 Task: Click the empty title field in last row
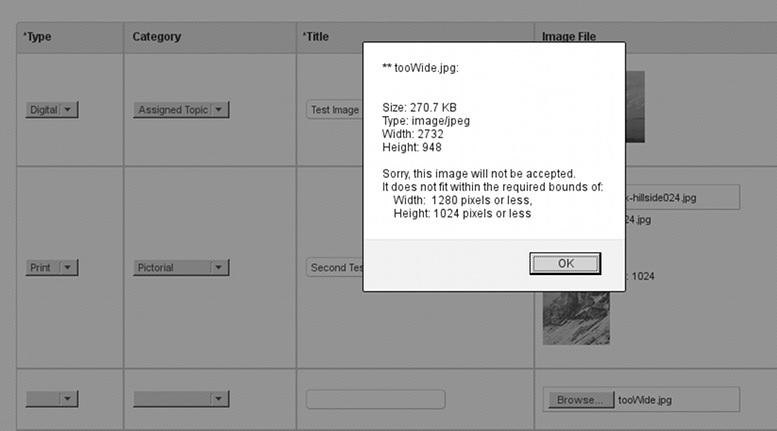(x=376, y=399)
